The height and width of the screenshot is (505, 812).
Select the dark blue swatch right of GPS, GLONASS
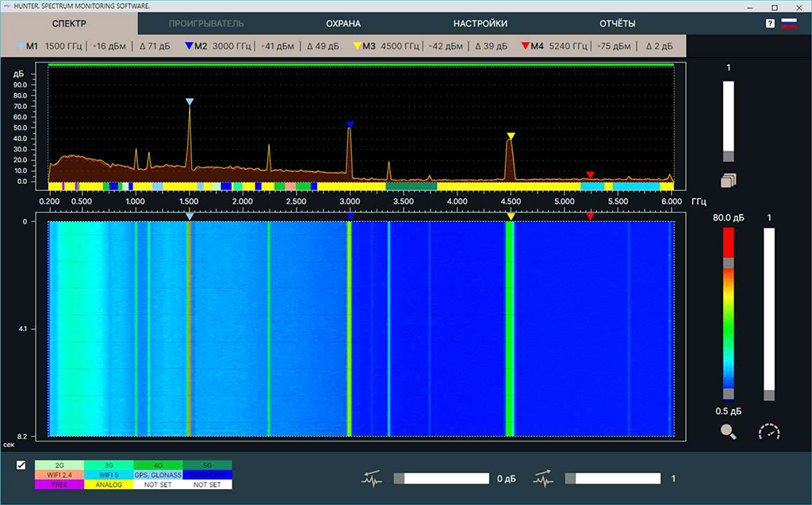(x=207, y=475)
